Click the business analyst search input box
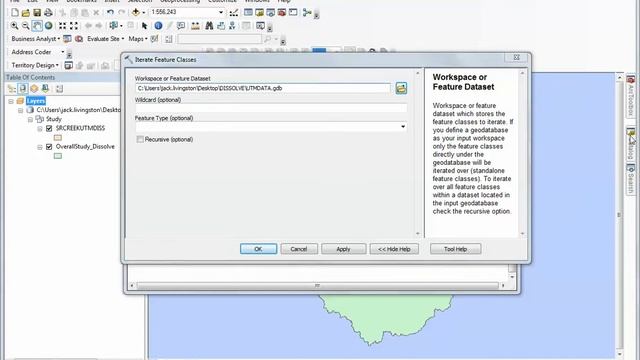The height and width of the screenshot is (360, 640). point(219,39)
